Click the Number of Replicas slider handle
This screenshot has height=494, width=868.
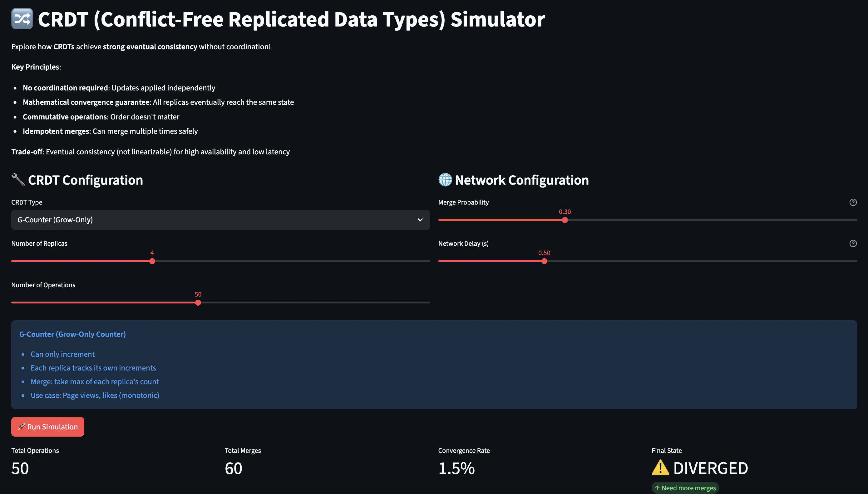152,261
